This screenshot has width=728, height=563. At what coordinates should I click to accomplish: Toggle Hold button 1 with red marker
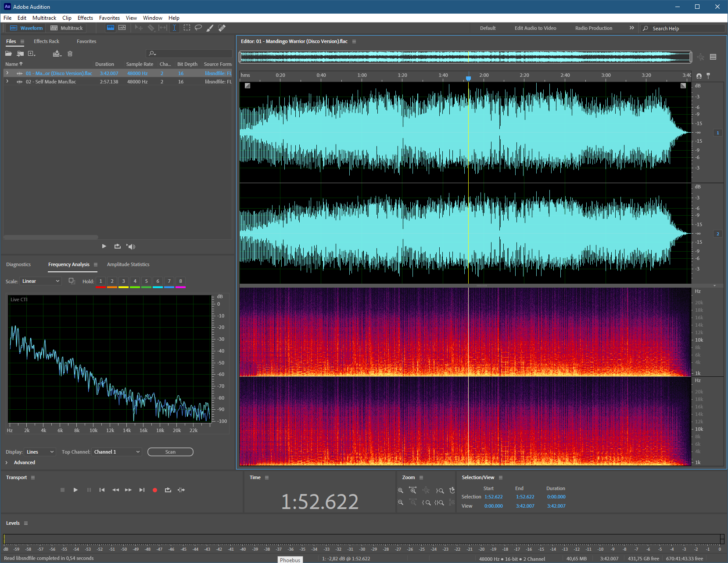tap(100, 281)
